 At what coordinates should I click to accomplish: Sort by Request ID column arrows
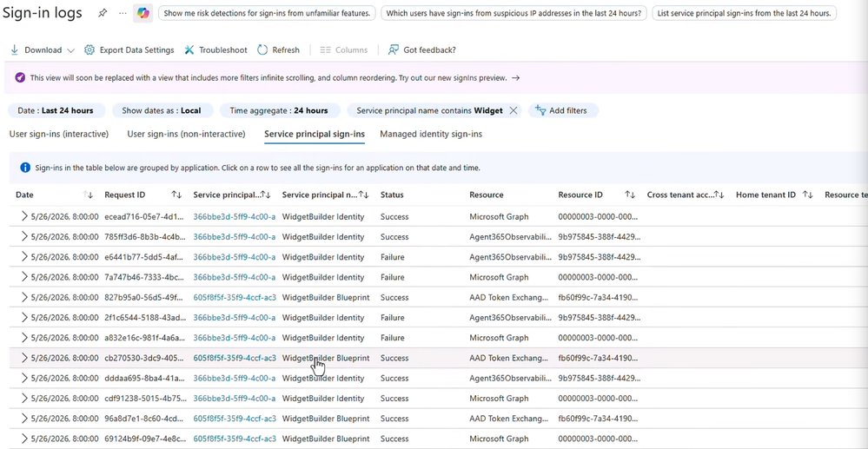click(176, 195)
